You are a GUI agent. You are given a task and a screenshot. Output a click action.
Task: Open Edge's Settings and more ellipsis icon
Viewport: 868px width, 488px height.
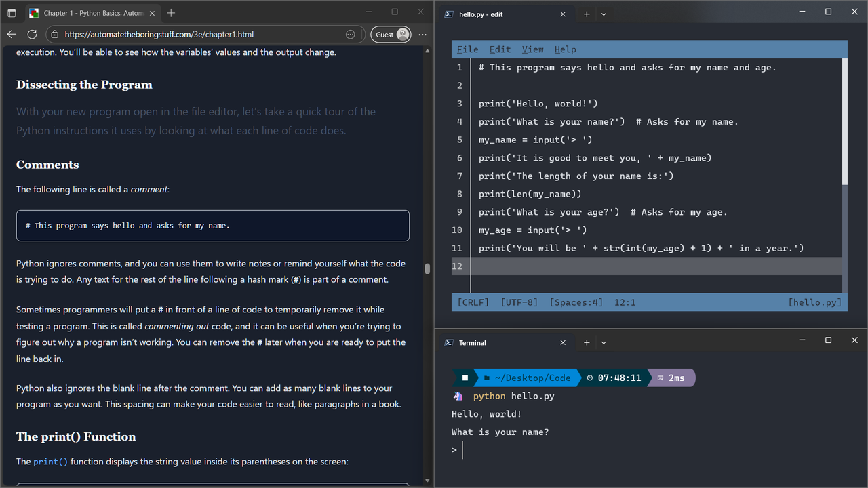point(422,34)
